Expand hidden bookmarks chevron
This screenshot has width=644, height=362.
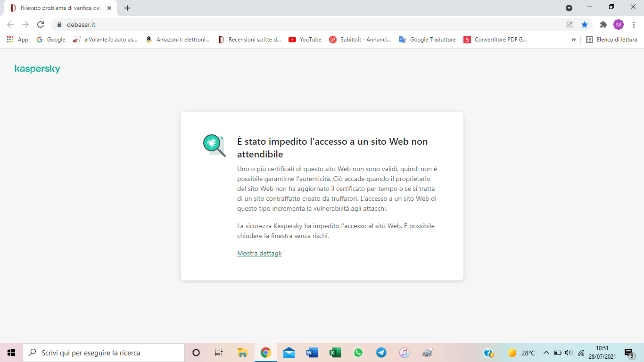pos(574,40)
